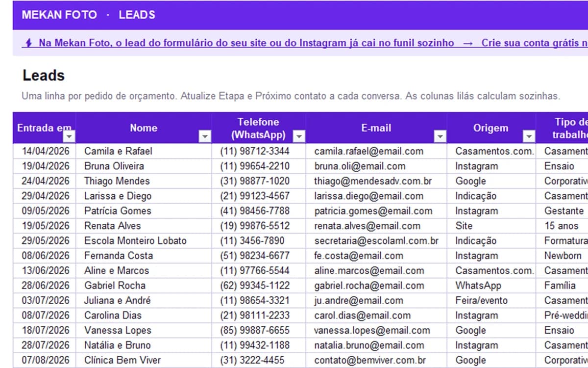Select the email cell larissa.diego@email.com
Viewport: 588px width, 368px height.
[376, 196]
